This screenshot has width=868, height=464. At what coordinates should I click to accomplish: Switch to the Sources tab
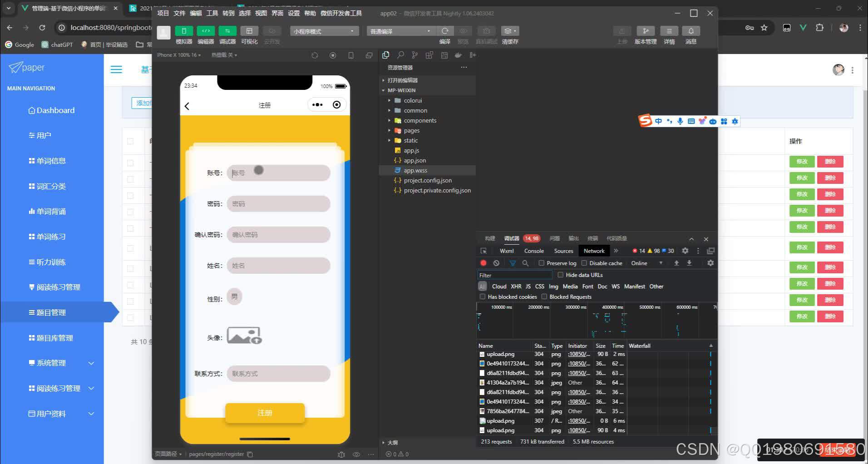(x=563, y=251)
